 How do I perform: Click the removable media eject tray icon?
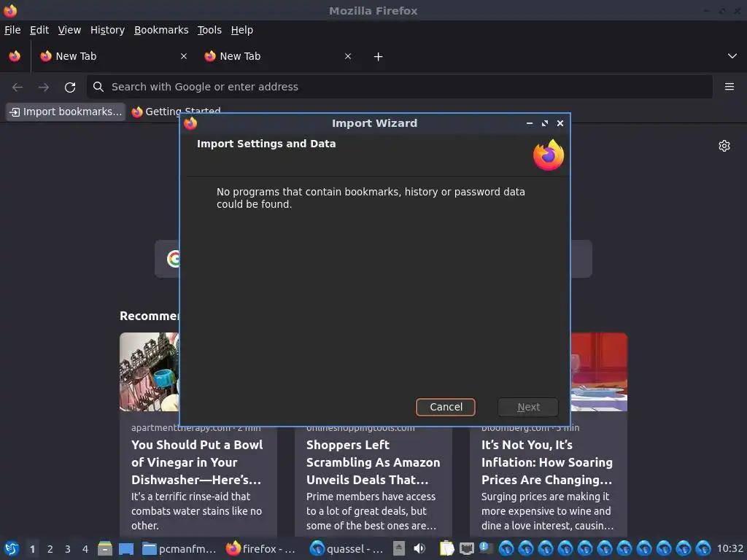tap(399, 548)
